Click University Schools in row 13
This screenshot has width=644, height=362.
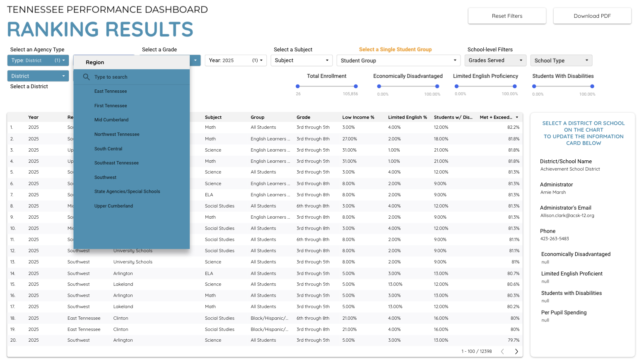pos(133,262)
